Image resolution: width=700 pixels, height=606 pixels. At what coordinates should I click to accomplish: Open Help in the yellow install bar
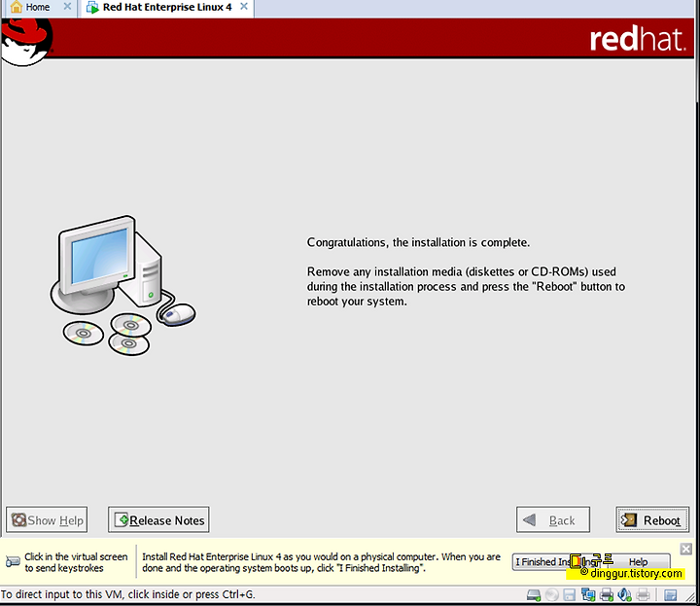click(638, 562)
